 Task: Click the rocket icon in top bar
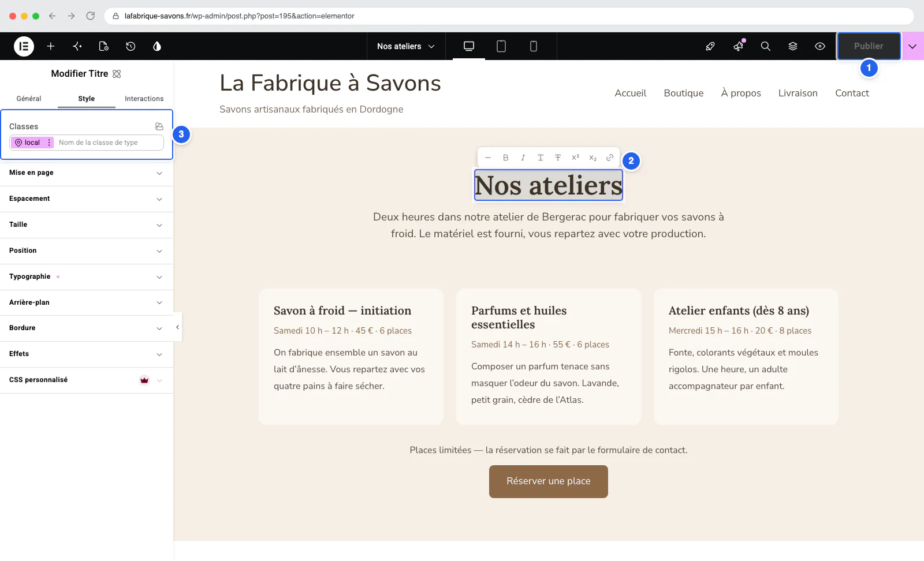click(x=710, y=46)
